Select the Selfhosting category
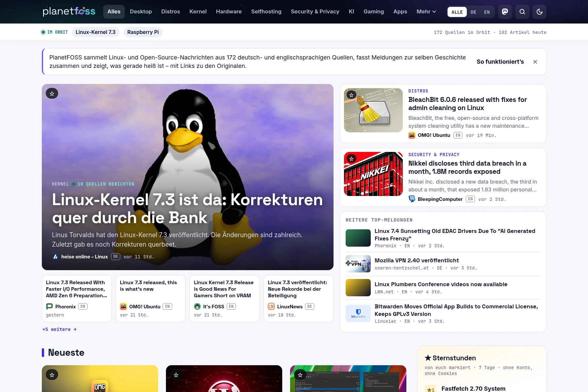This screenshot has width=588, height=392. pos(266,12)
